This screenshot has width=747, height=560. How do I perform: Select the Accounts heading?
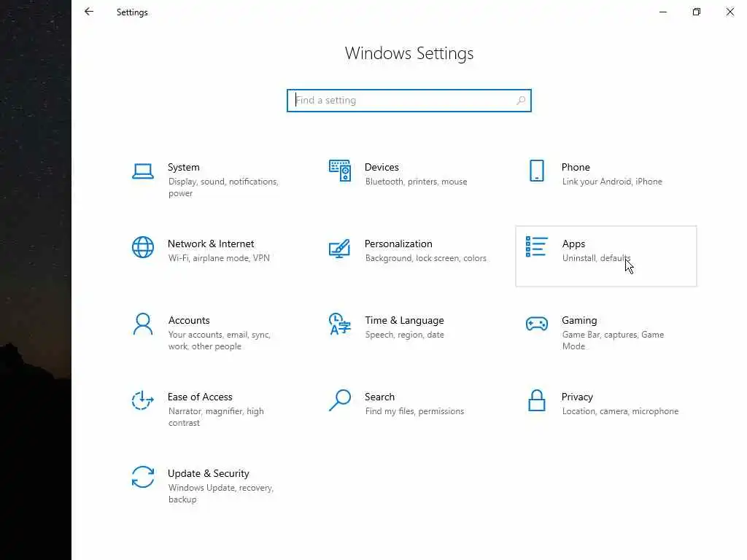(189, 321)
